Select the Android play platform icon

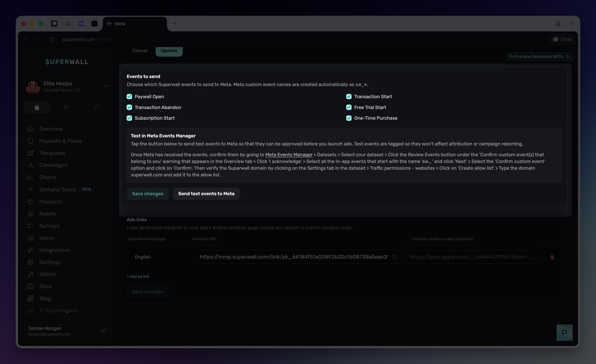[x=67, y=107]
